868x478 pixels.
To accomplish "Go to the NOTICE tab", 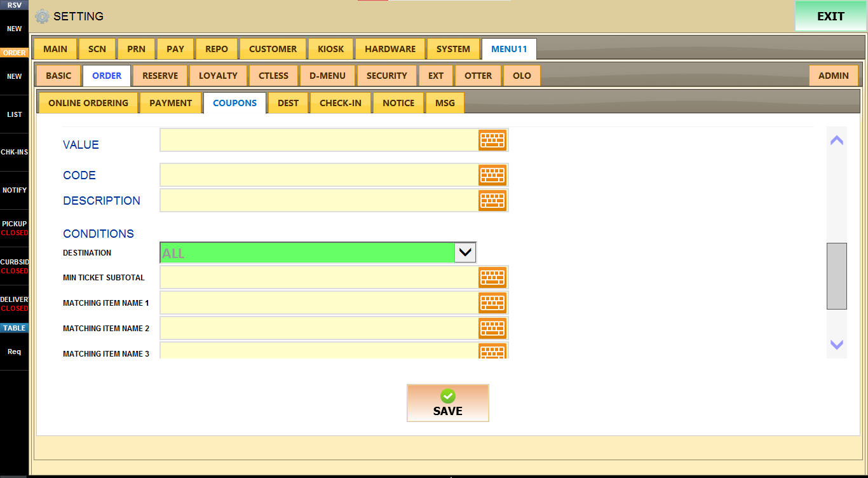I will [x=398, y=103].
